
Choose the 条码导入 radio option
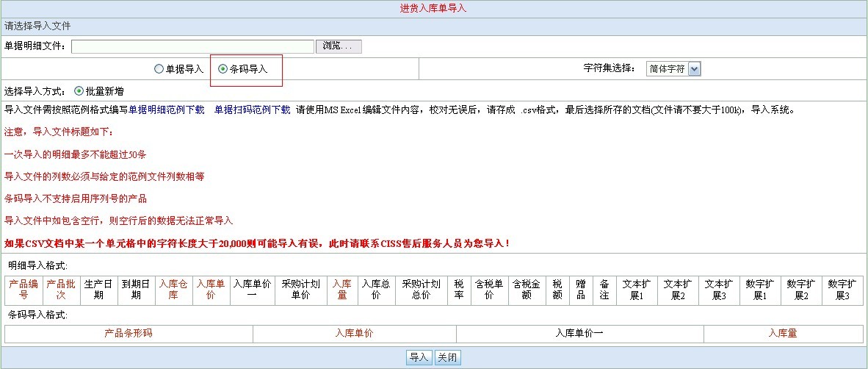(x=224, y=69)
